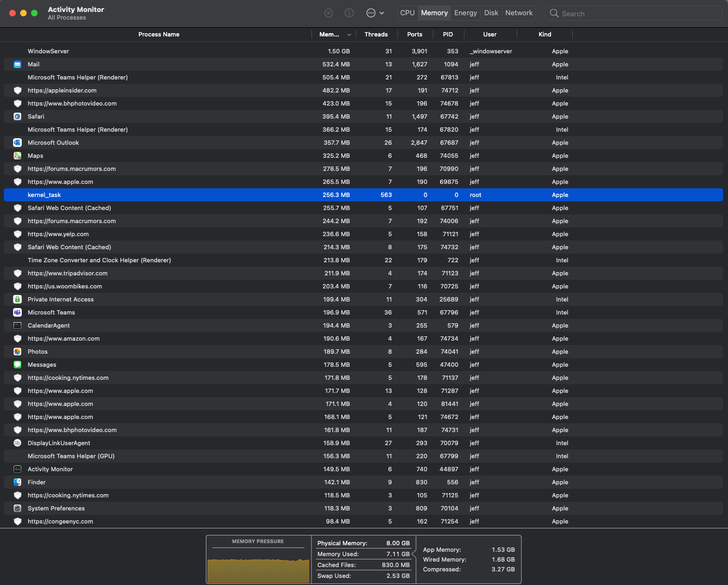Click the System Preferences gear icon
The width and height of the screenshot is (728, 585).
point(17,508)
